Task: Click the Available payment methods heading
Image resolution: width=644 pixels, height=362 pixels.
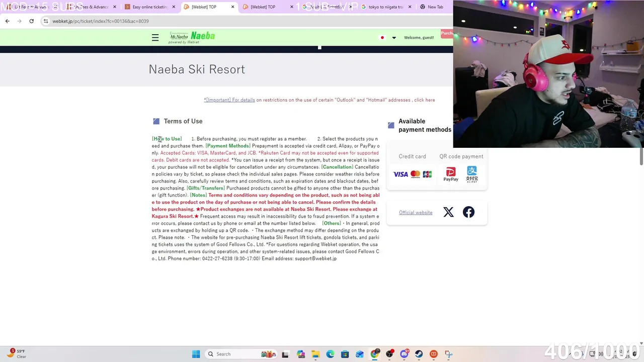Action: tap(425, 125)
